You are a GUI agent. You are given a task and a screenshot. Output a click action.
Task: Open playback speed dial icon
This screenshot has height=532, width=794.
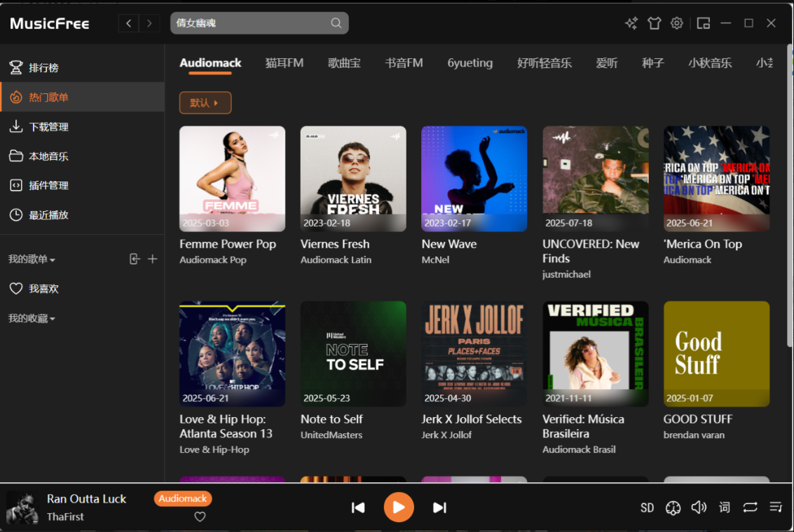(x=673, y=507)
